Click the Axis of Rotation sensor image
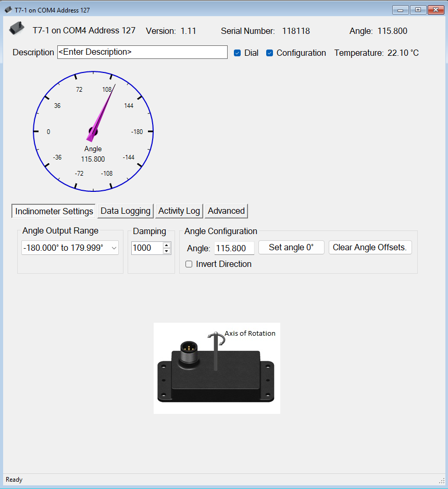Viewport: 448px width, 489px height. coord(217,368)
